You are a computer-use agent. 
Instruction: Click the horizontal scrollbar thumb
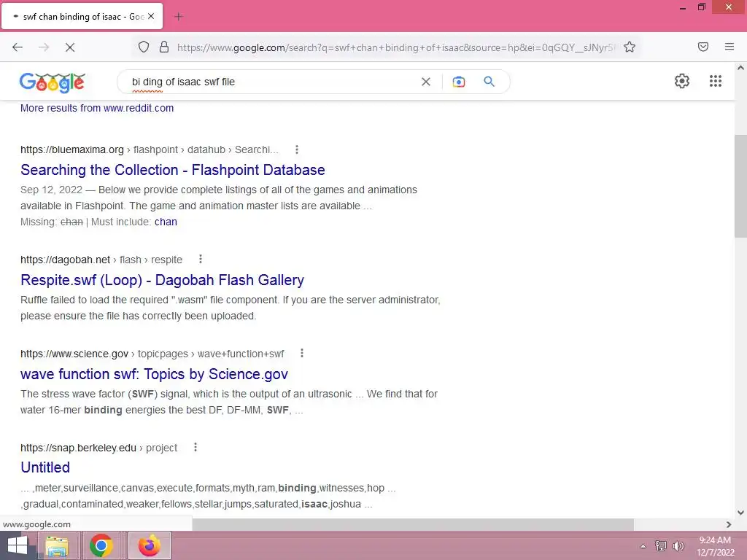click(x=413, y=524)
